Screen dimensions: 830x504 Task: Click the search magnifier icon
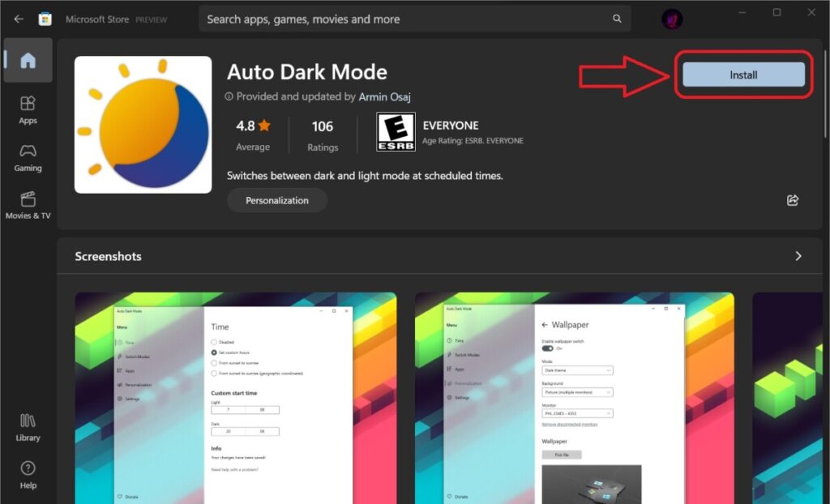pyautogui.click(x=617, y=19)
